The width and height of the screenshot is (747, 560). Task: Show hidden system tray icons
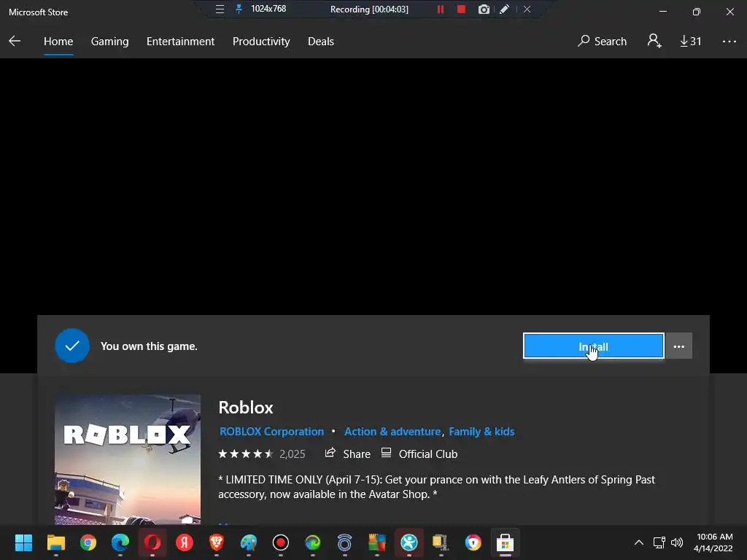tap(639, 542)
